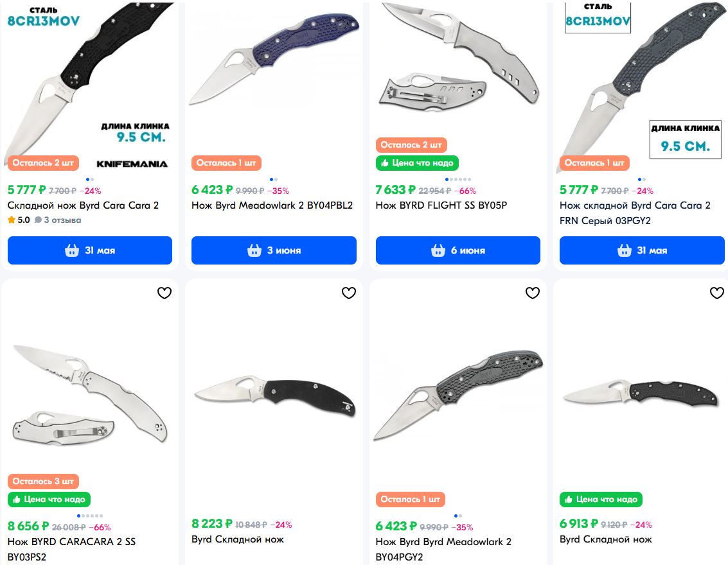Add Meadowlark 2 BY04PBL2 with delivery 3 июня
Image resolution: width=728 pixels, height=565 pixels.
click(274, 250)
